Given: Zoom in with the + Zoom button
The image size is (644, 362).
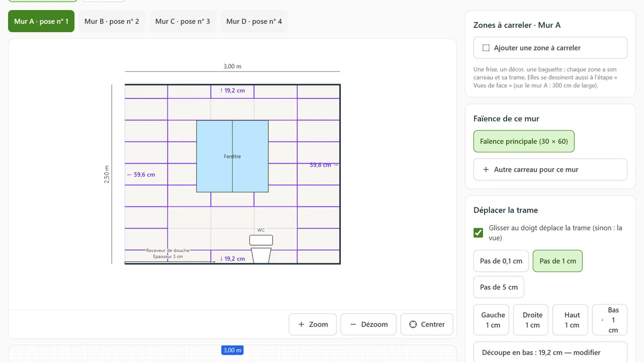Looking at the screenshot, I should pyautogui.click(x=312, y=324).
